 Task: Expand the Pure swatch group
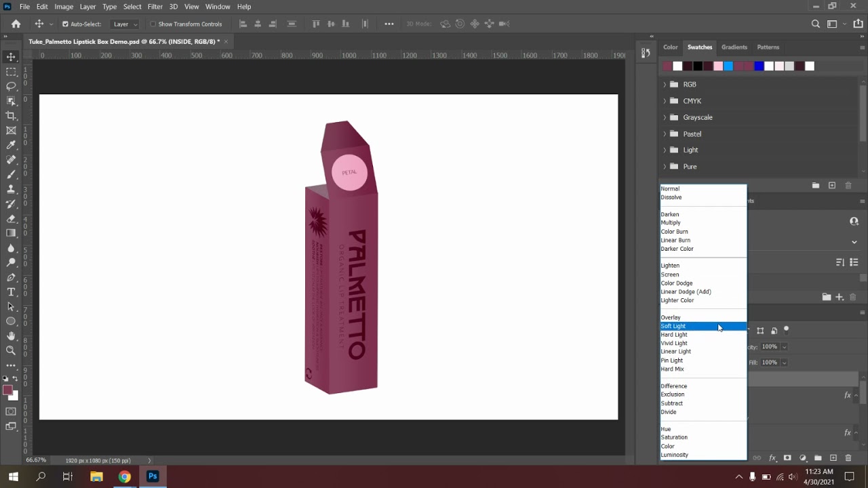point(665,167)
